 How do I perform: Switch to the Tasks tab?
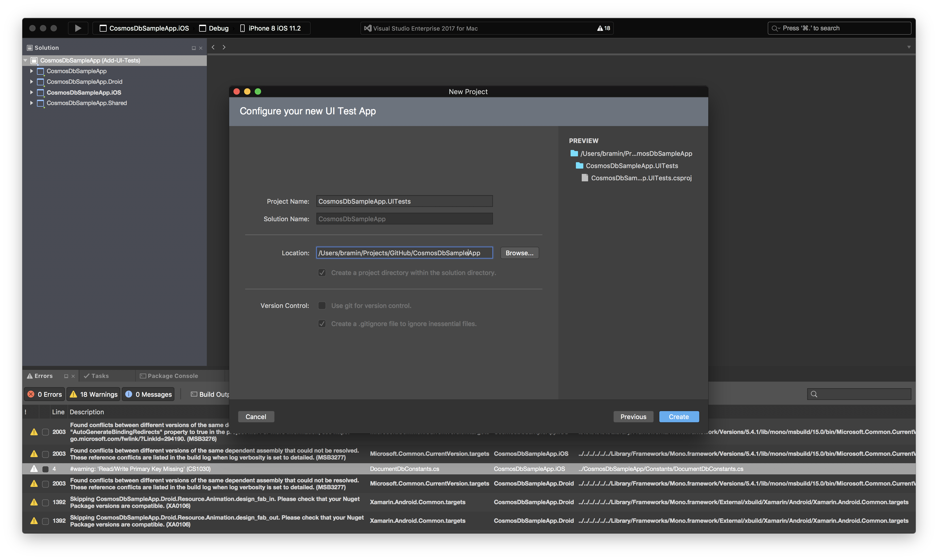coord(96,376)
